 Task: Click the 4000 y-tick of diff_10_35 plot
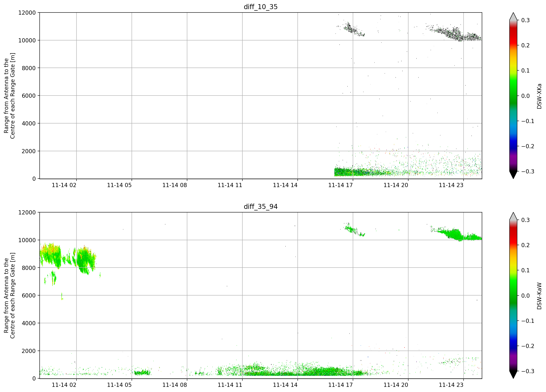(29, 123)
